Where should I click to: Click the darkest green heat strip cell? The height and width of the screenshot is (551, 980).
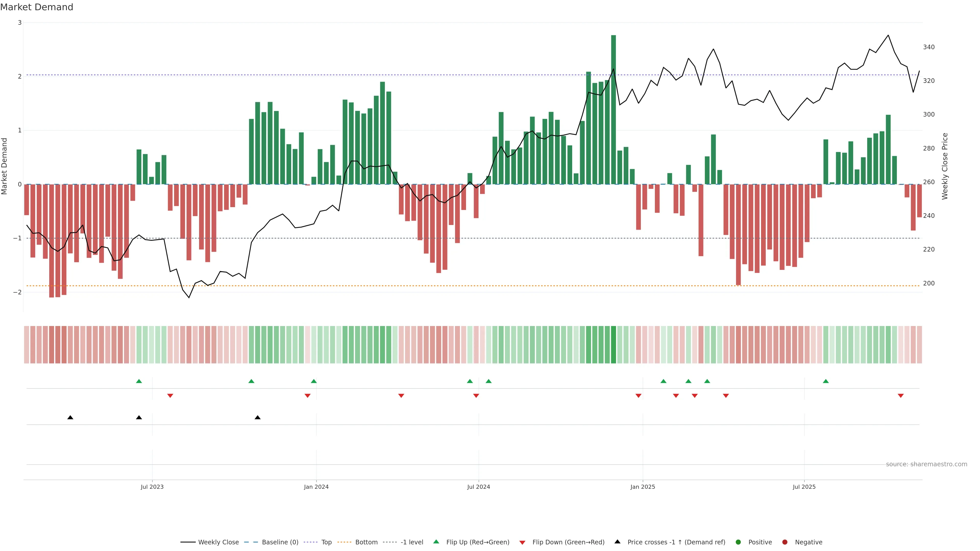pos(613,345)
